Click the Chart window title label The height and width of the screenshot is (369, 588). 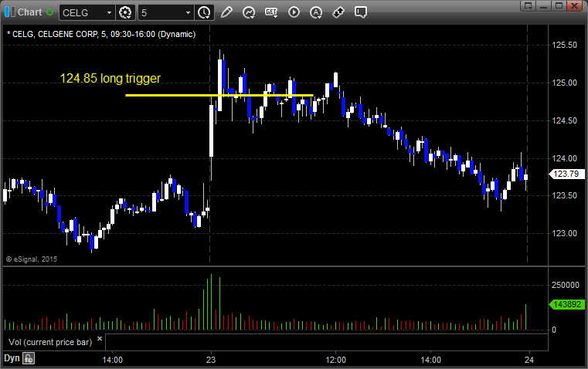click(29, 12)
